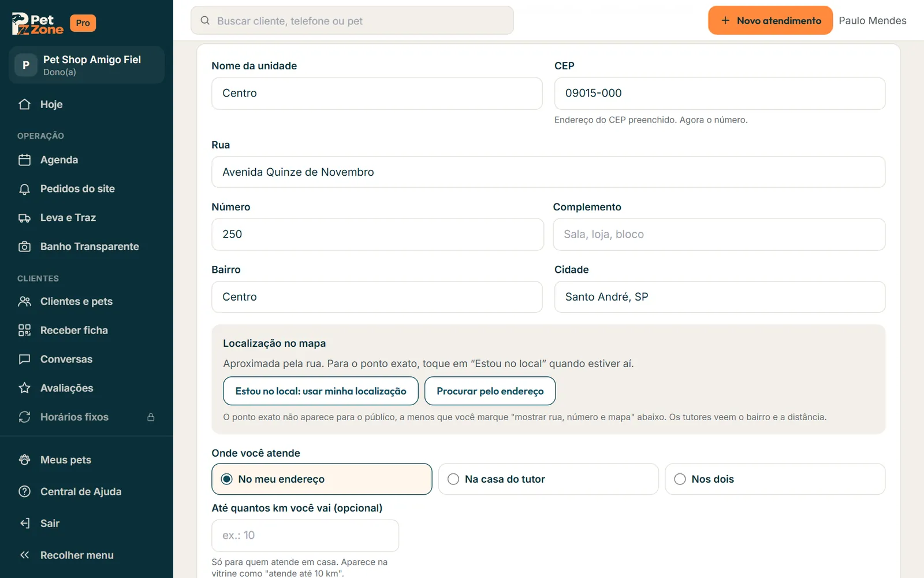Click the camera icon for Banho Transparente
This screenshot has width=924, height=578.
(24, 247)
